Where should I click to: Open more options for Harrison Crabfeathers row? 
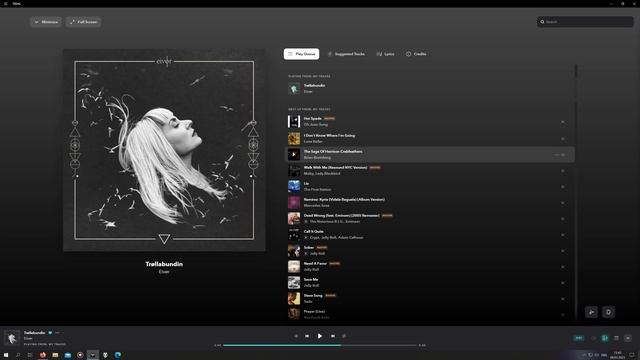pos(556,155)
